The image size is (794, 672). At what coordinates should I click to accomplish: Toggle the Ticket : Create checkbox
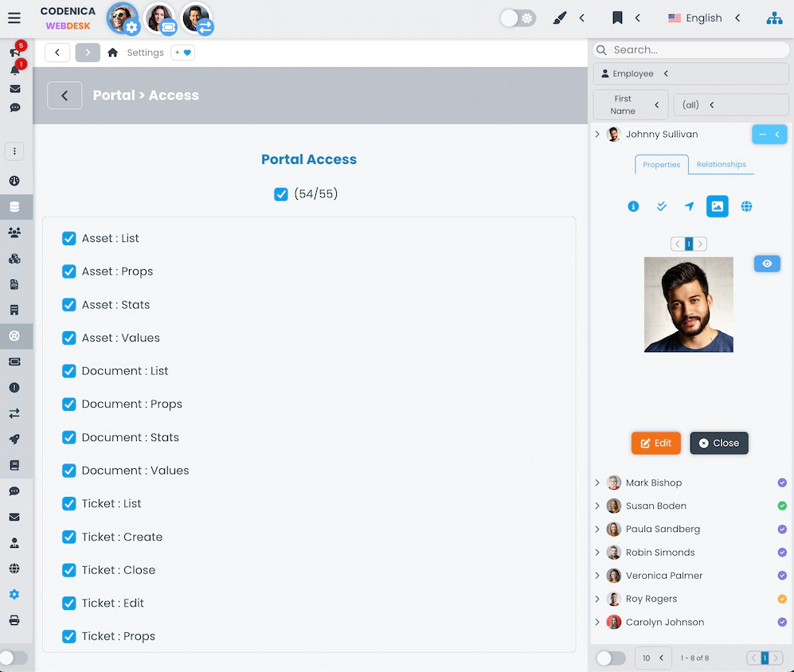point(69,537)
